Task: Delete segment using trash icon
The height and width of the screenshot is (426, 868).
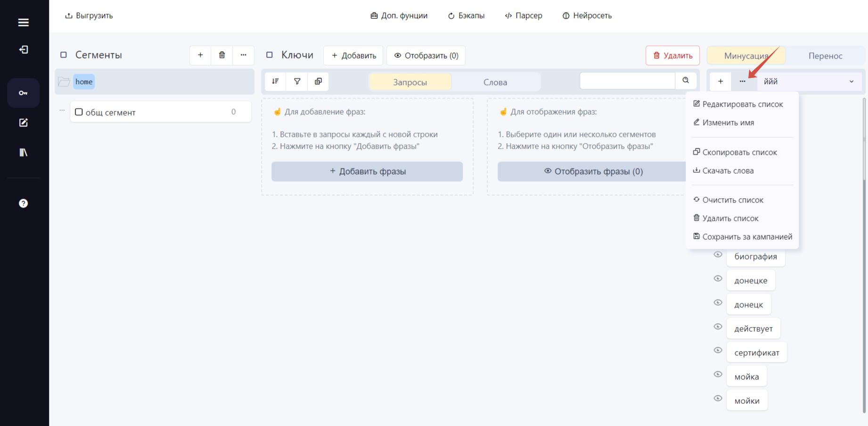Action: [222, 55]
